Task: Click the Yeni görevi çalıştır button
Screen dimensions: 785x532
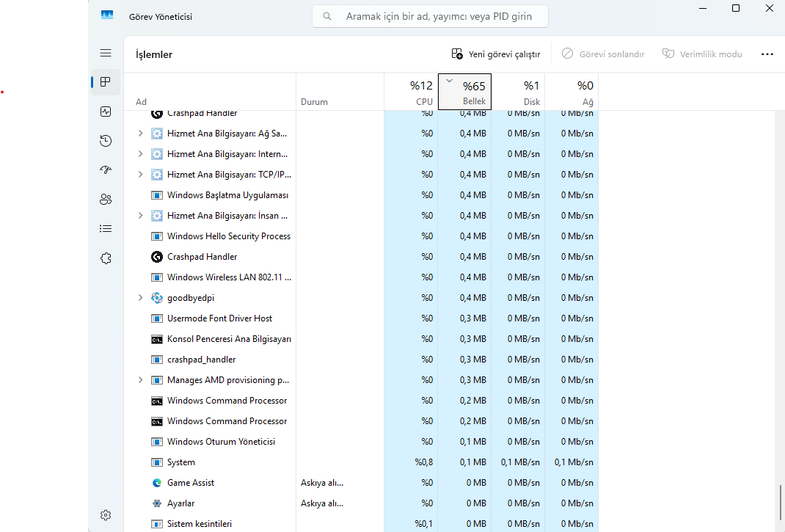Action: (496, 54)
